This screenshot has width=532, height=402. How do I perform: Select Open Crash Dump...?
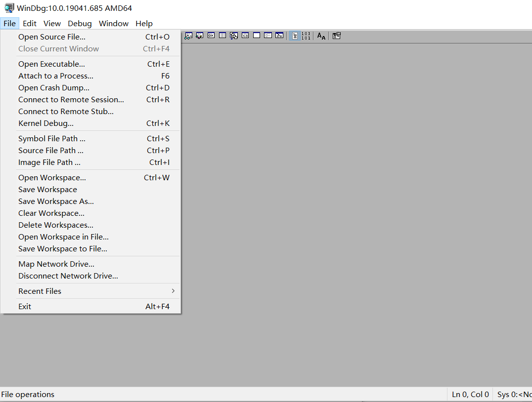(x=90, y=87)
